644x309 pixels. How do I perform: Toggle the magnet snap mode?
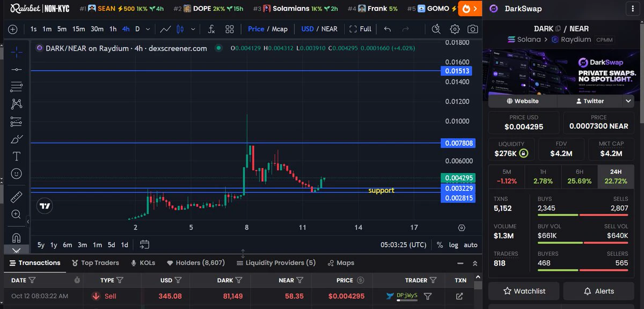[x=17, y=237]
